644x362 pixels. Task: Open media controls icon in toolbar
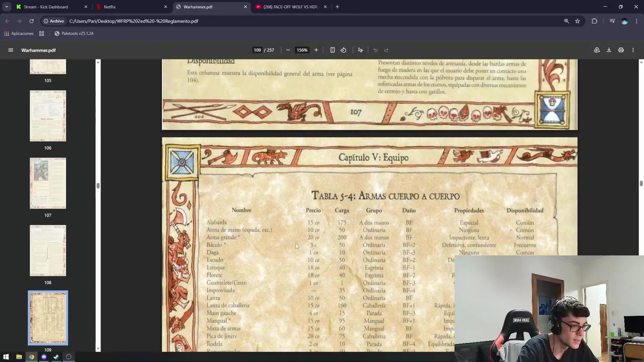tap(612, 21)
